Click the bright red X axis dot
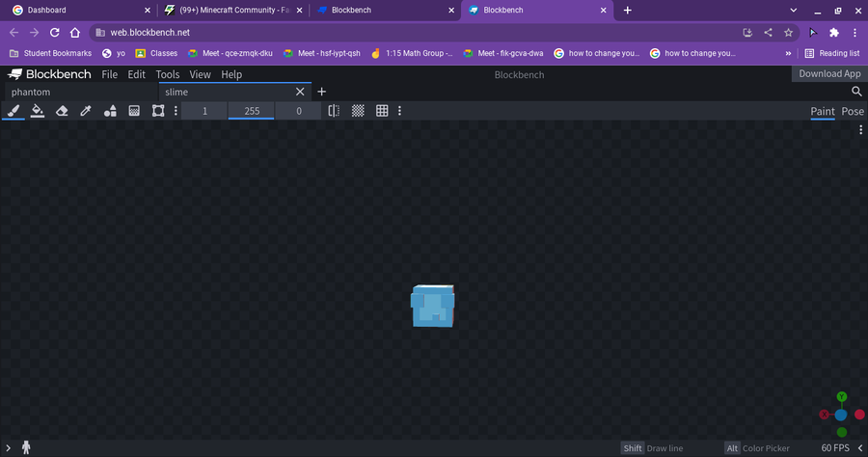This screenshot has height=457, width=868. pos(859,415)
